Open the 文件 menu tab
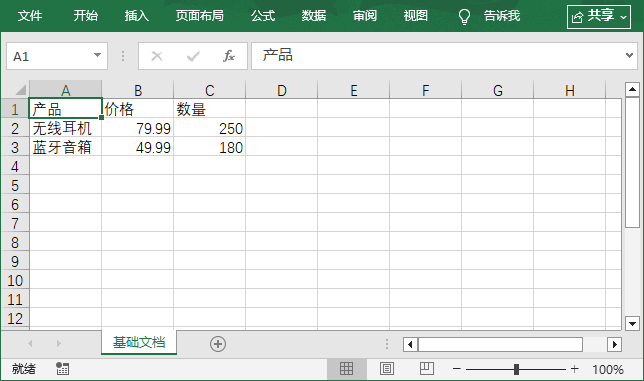 pos(30,16)
